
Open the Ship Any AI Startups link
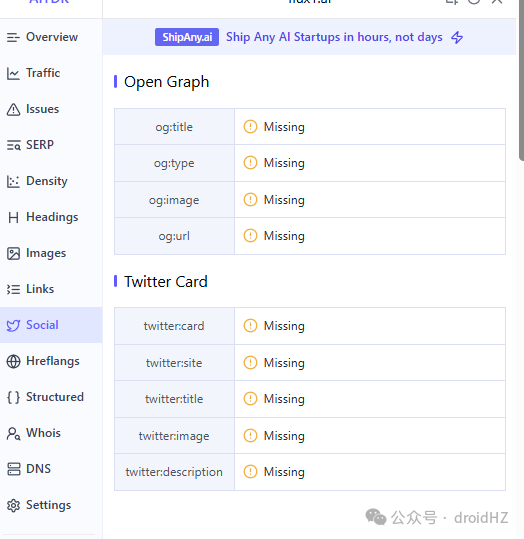334,37
